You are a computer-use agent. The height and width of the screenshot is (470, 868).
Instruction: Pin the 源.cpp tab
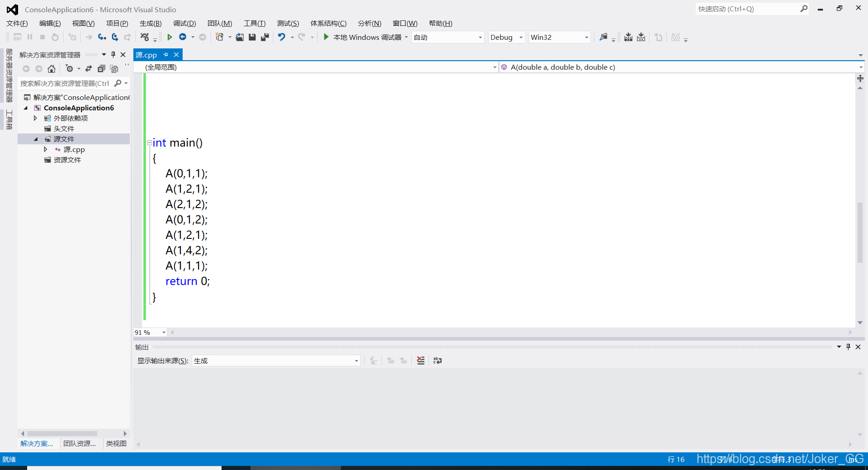tap(166, 55)
